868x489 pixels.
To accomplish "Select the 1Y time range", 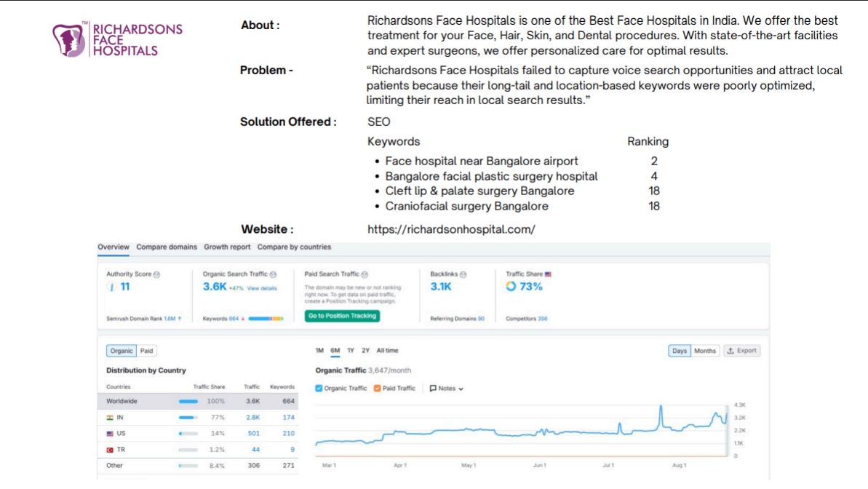I will point(351,351).
